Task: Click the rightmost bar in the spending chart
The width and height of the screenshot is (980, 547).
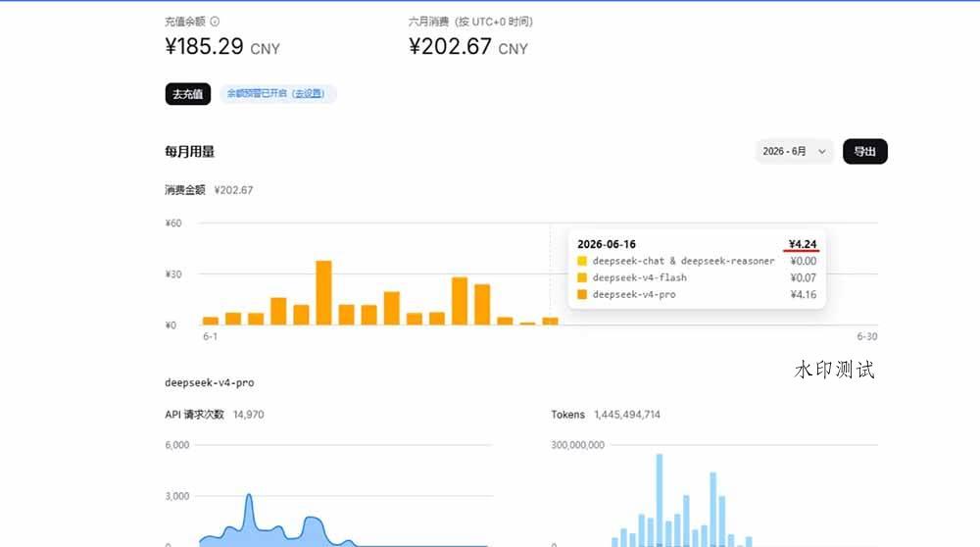Action: 550,322
